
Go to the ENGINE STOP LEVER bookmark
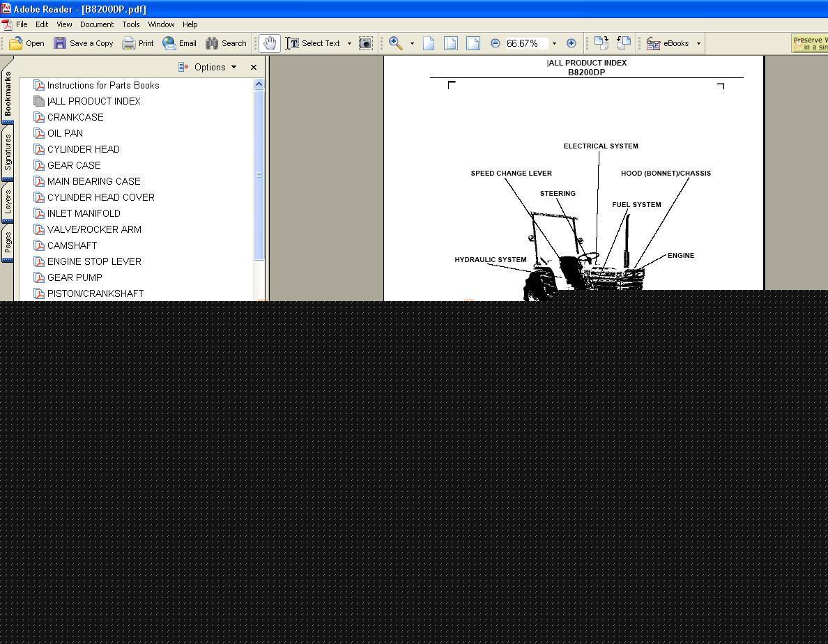click(94, 261)
